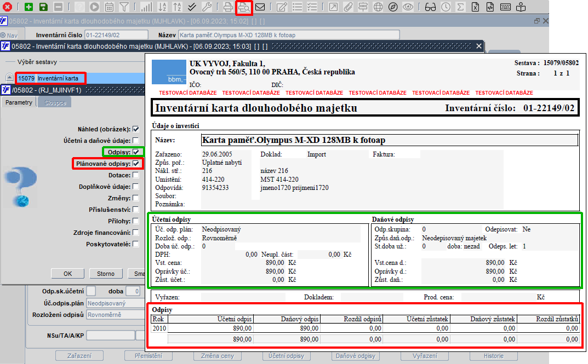Screen dimensions: 588x364
Task: Sort ascending with the A-Z icon
Action: pos(162,7)
